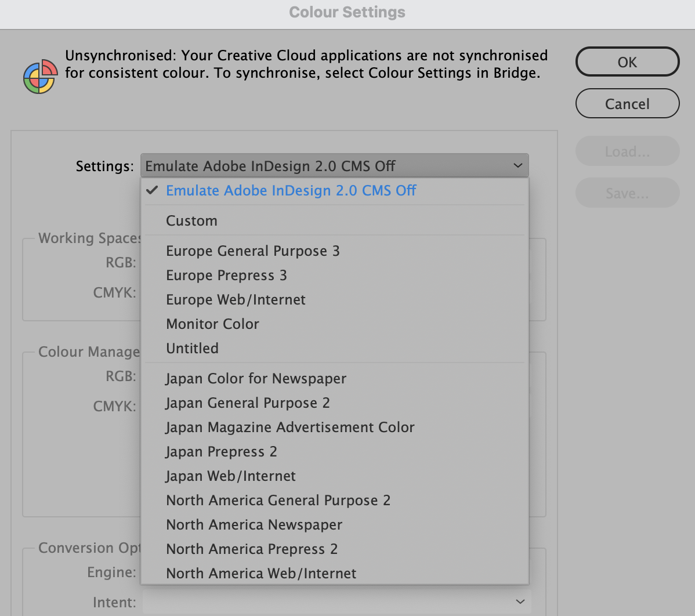Open the Intent dropdown
Image resolution: width=695 pixels, height=616 pixels.
click(336, 602)
